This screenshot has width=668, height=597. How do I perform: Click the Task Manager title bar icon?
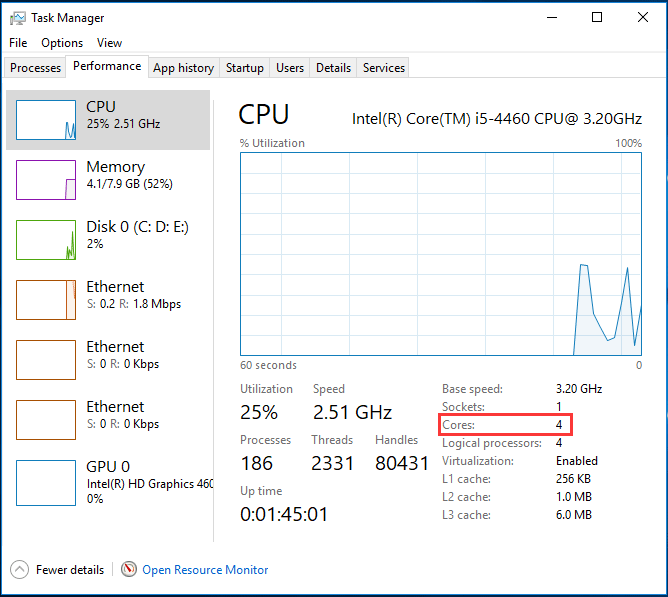tap(18, 18)
